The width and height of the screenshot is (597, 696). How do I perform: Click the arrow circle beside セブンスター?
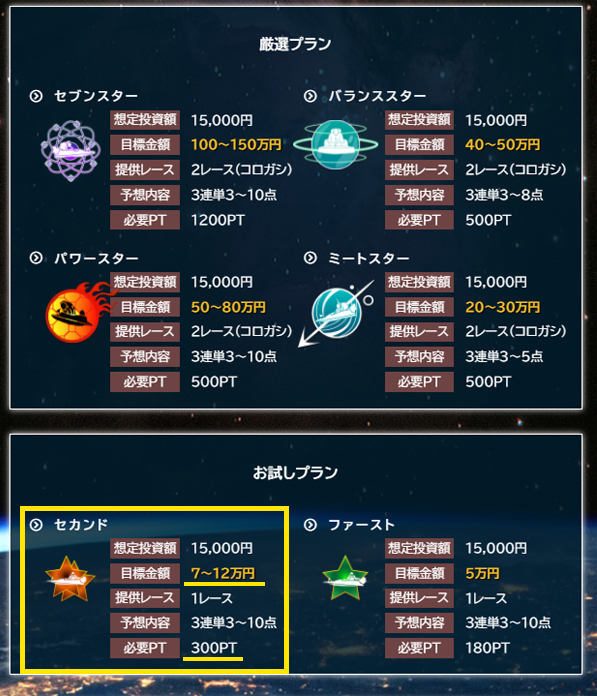(36, 96)
